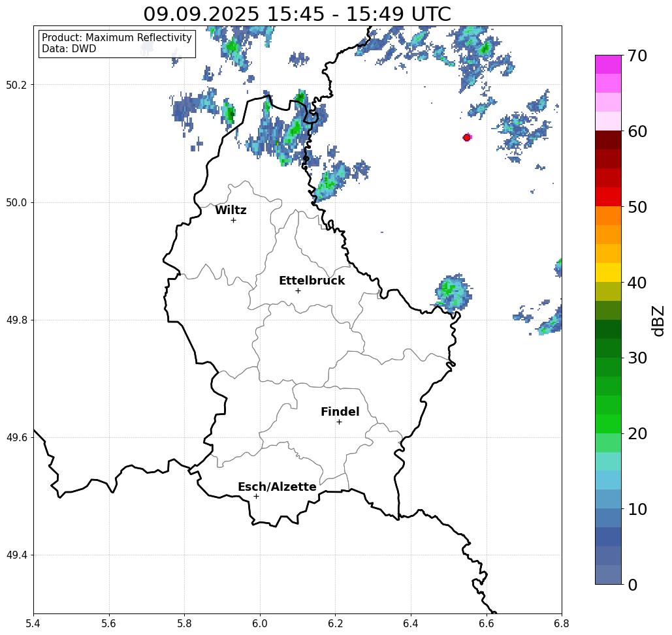
Task: Click the Wiltz station cross marker
Action: 234,220
